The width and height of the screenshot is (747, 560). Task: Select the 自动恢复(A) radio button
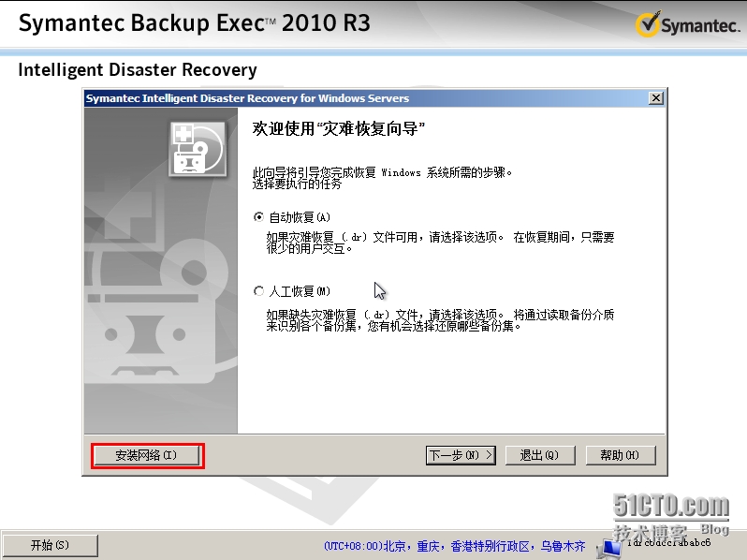(x=258, y=217)
